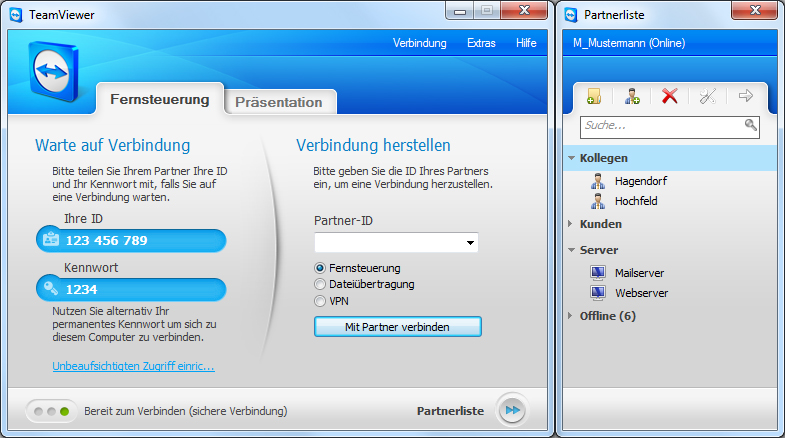The image size is (785, 438).
Task: Toggle Partnerliste with the double-arrow button
Action: pos(512,410)
